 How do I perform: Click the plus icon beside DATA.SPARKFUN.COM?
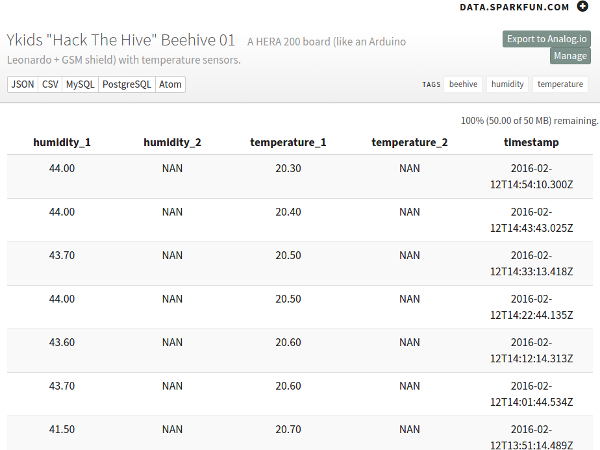click(x=582, y=7)
